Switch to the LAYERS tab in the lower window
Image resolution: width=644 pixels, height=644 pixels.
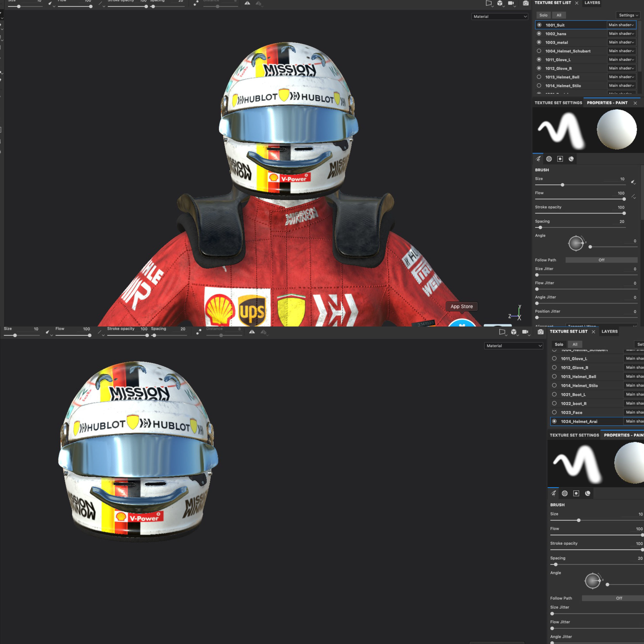[x=609, y=331]
